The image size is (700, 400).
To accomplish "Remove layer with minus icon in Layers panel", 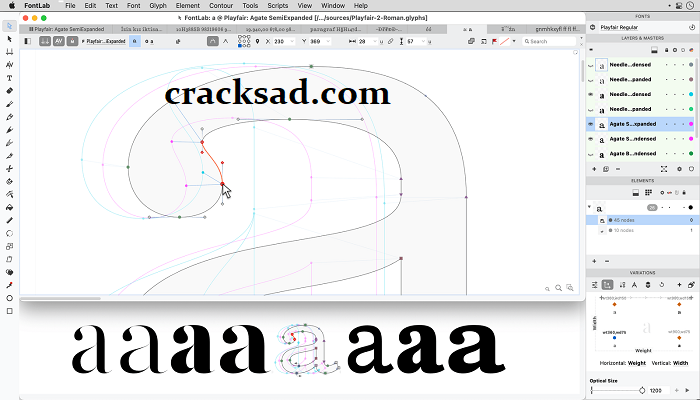I will pyautogui.click(x=618, y=169).
